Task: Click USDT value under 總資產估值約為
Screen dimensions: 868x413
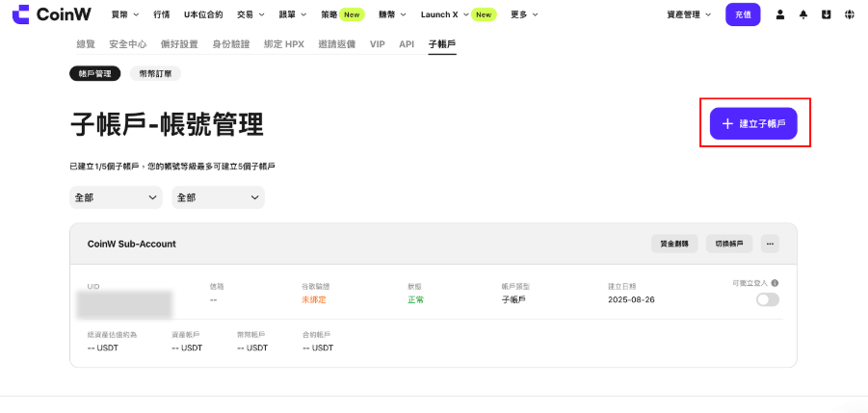Action: [x=103, y=348]
